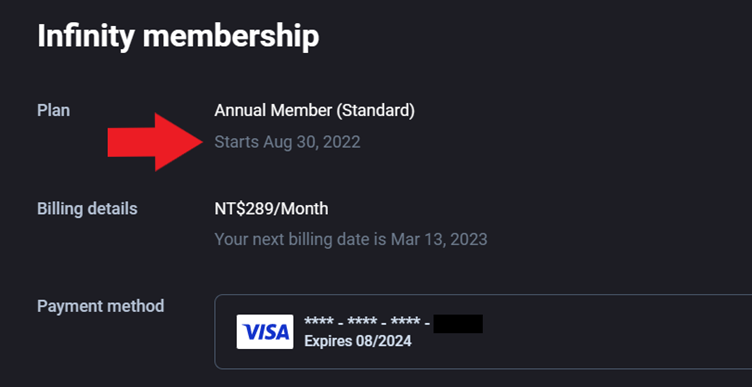
Task: Click the Billing details label
Action: point(87,209)
